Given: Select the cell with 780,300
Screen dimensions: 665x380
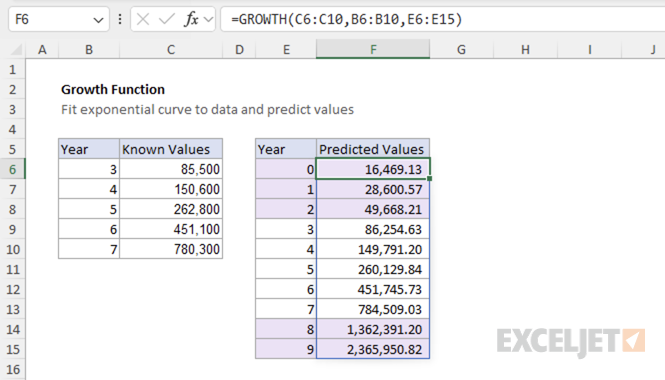Looking at the screenshot, I should tap(171, 249).
